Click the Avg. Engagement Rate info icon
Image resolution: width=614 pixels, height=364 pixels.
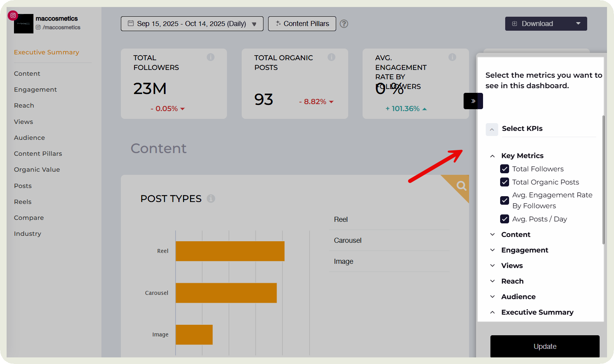click(452, 57)
